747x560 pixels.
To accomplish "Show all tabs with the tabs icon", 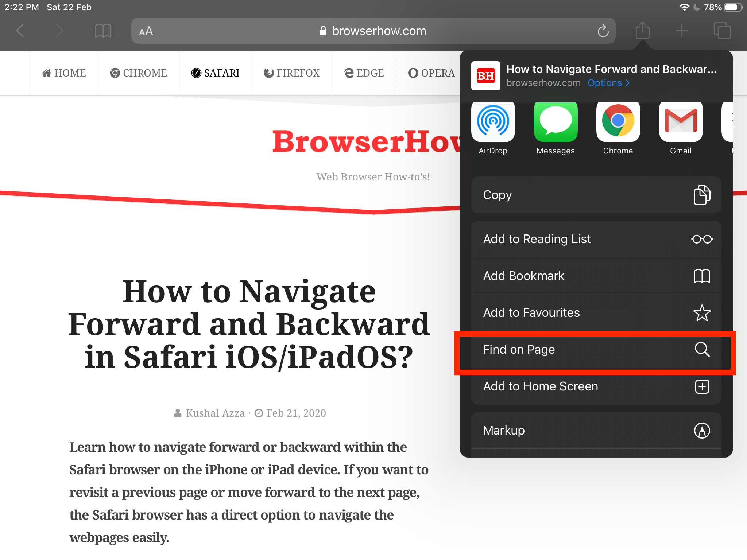I will (x=722, y=31).
